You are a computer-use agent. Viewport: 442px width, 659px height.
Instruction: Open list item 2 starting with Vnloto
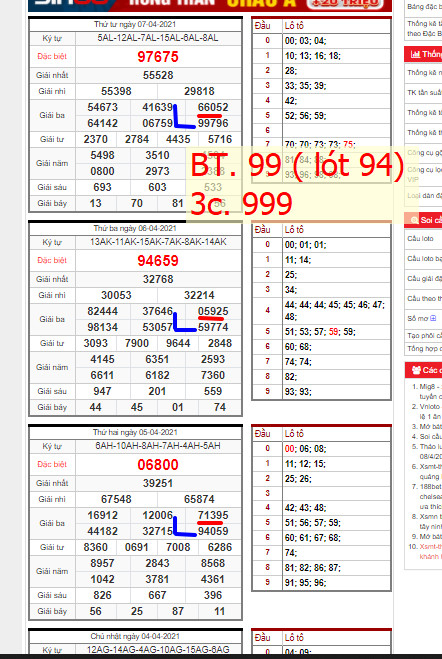tap(430, 411)
